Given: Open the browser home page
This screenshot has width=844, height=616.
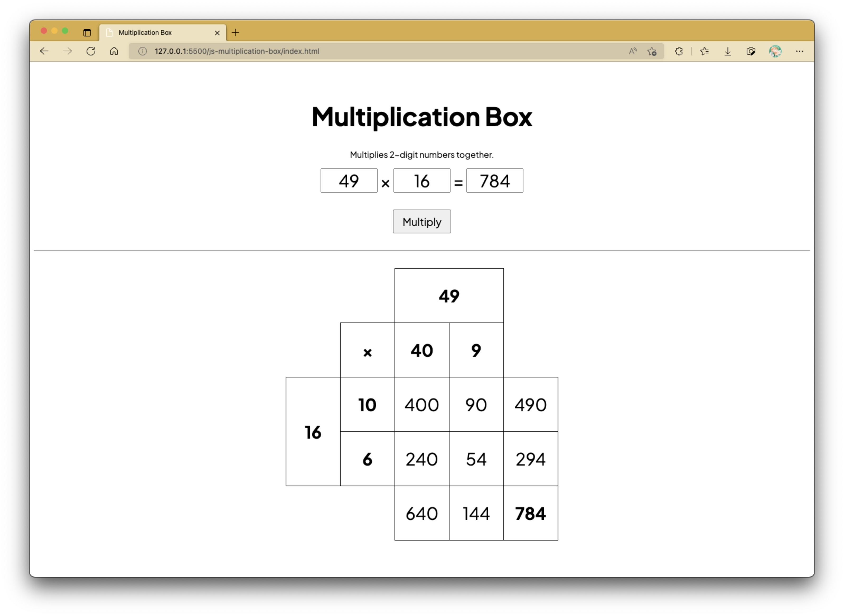Looking at the screenshot, I should [x=114, y=51].
